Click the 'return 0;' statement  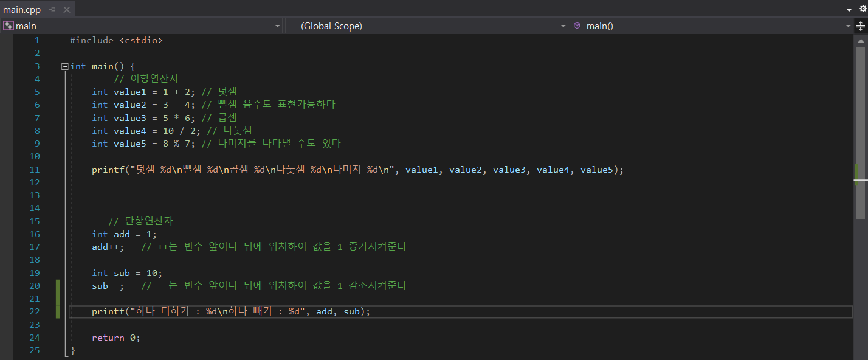[x=116, y=337]
